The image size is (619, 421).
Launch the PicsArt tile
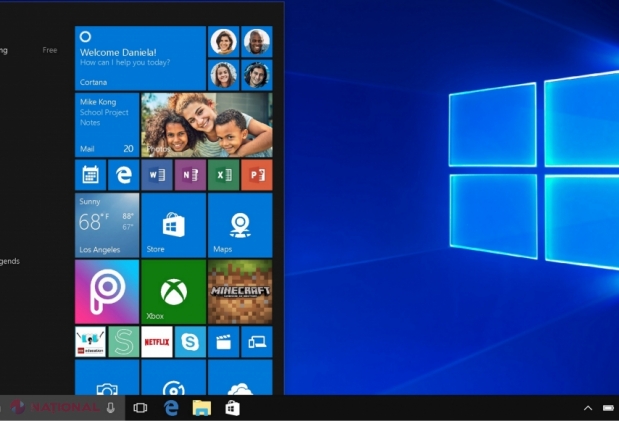(107, 292)
